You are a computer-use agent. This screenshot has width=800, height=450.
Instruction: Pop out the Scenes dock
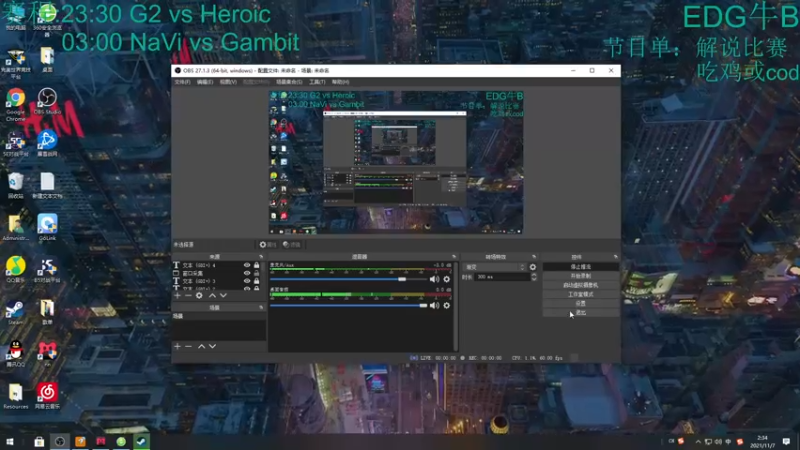(x=261, y=308)
